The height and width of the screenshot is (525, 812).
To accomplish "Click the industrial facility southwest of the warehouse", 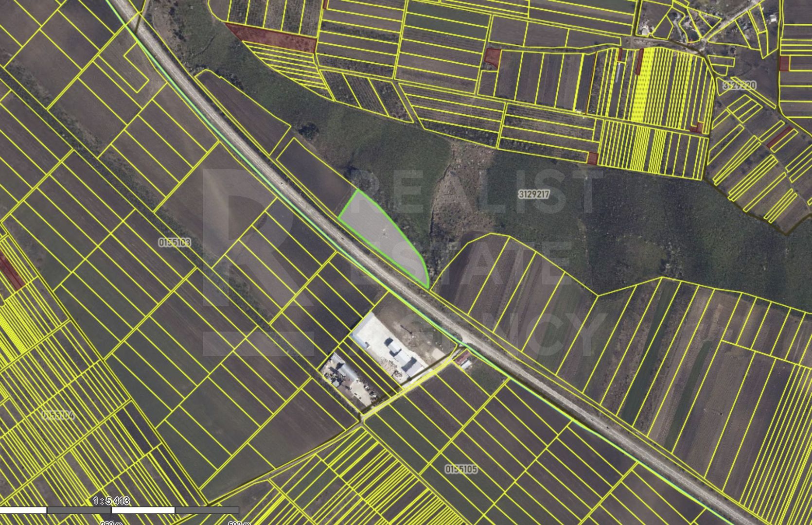I will pos(342,374).
